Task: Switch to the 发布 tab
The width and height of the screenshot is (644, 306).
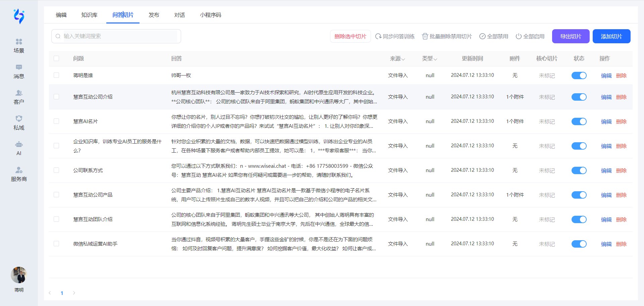Action: 154,15
